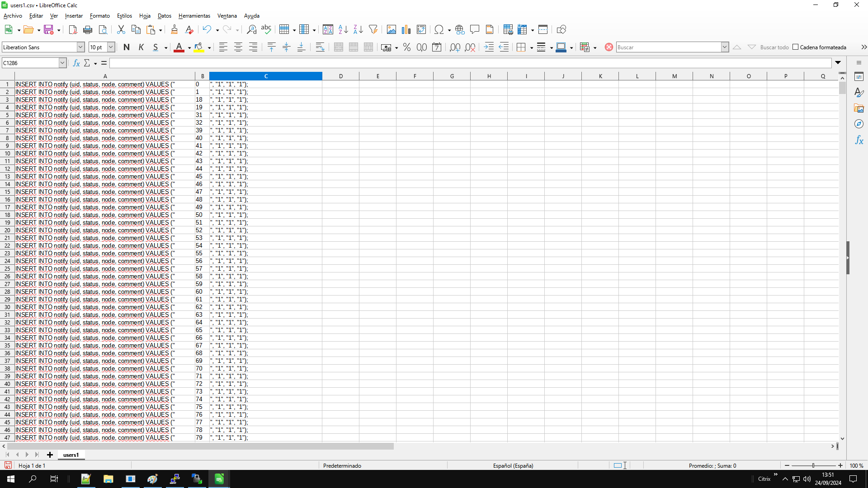Toggle wrap text
The width and height of the screenshot is (868, 488).
(x=320, y=47)
